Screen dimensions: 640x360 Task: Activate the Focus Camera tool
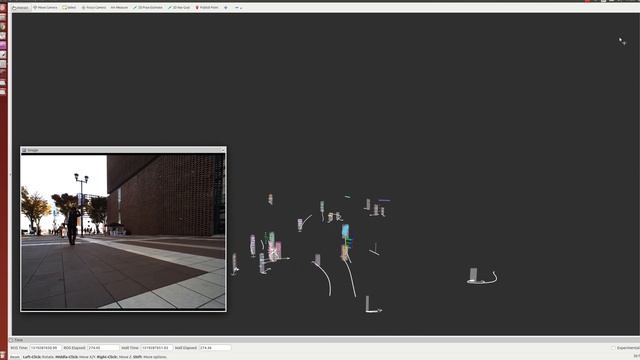click(x=94, y=7)
